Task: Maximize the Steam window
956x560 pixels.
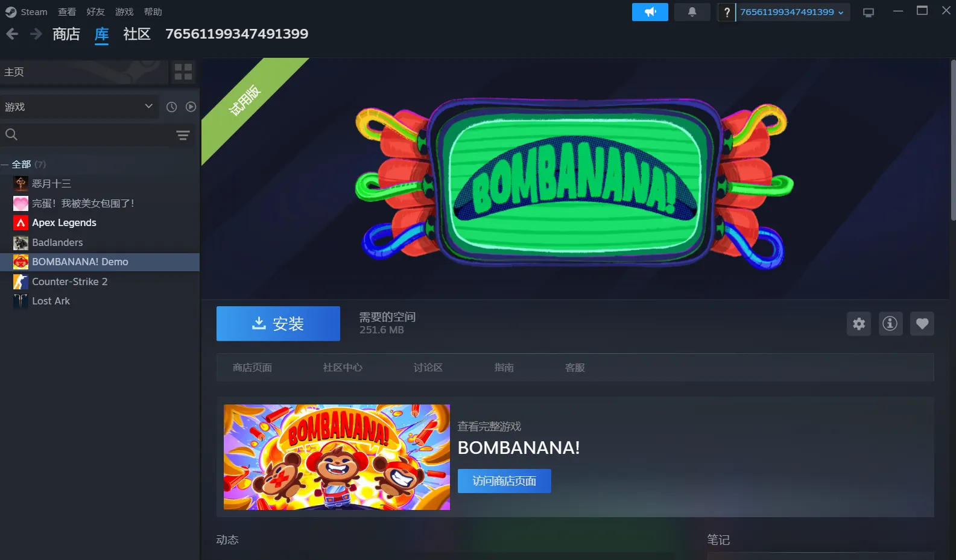Action: point(922,11)
